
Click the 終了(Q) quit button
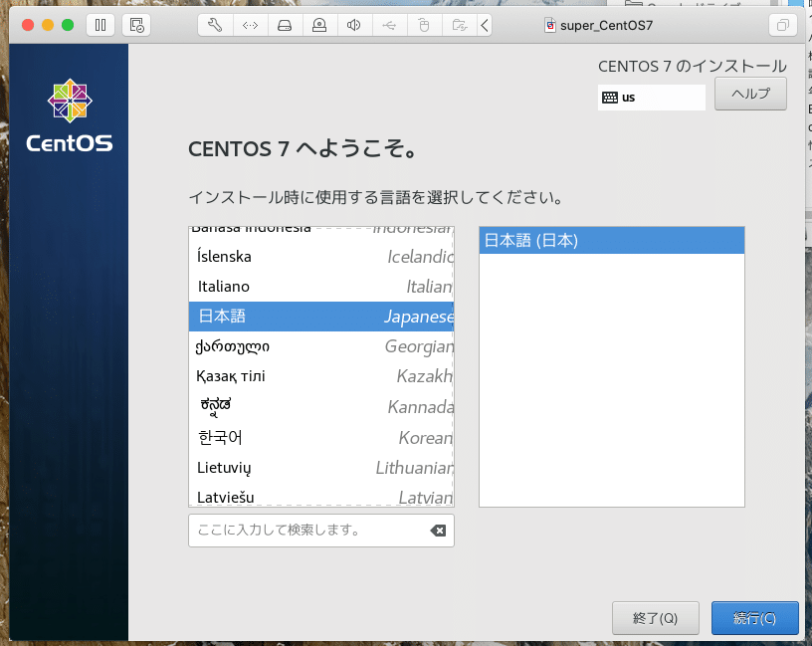click(656, 618)
